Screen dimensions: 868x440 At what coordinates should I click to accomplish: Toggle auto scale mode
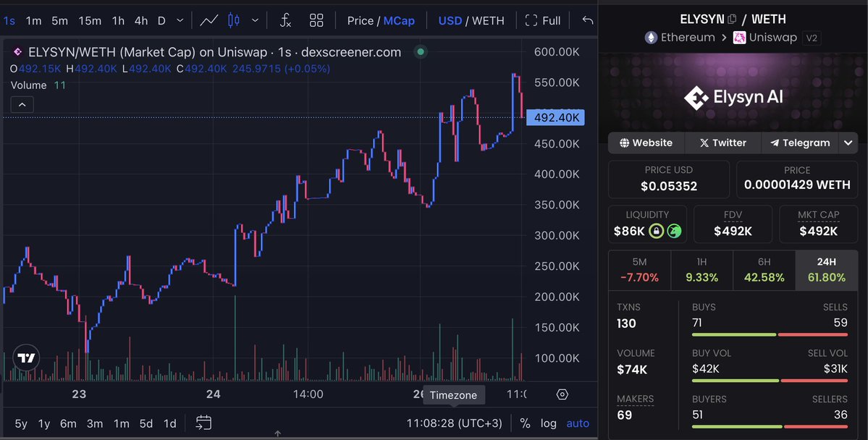[x=578, y=423]
